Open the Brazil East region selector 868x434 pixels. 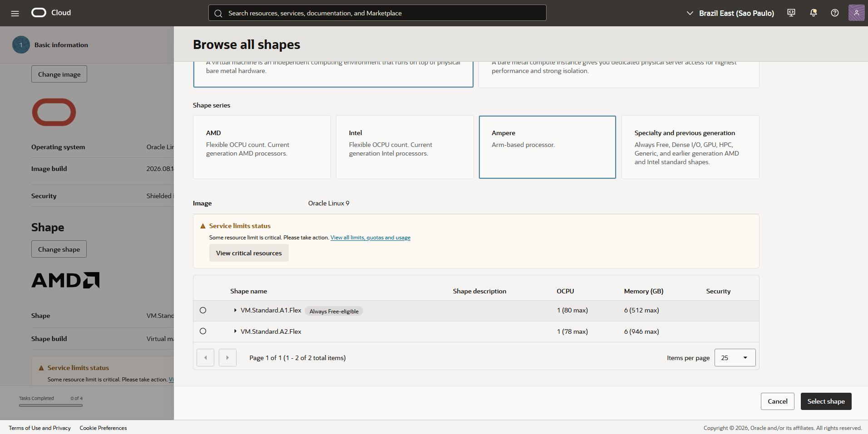(730, 13)
